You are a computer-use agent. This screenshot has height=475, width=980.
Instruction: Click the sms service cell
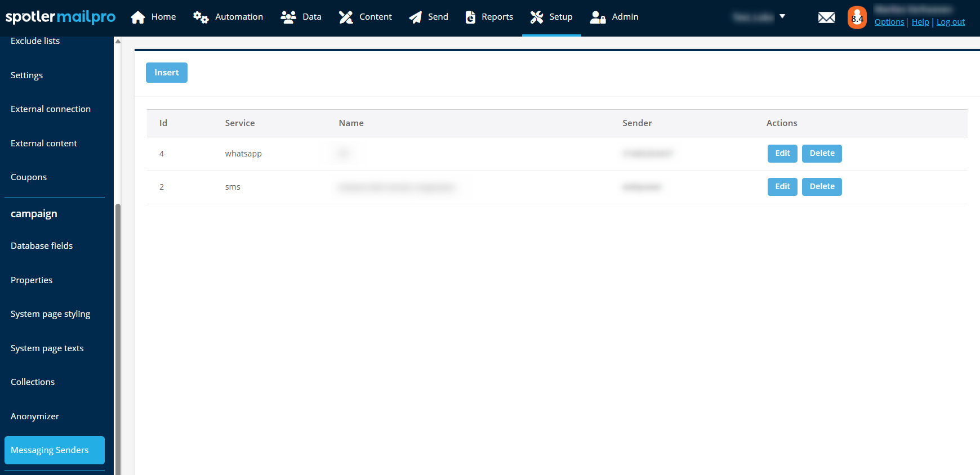point(233,187)
